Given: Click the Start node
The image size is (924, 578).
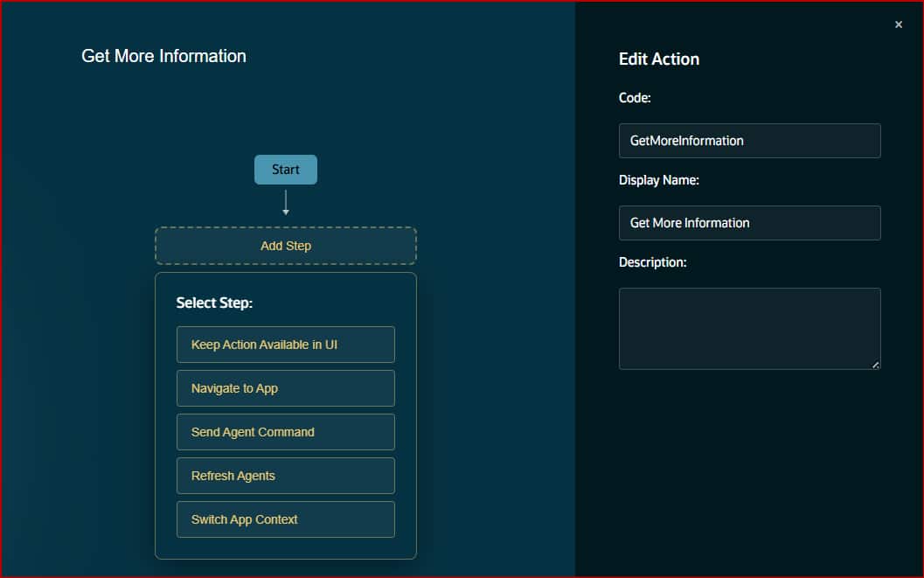Looking at the screenshot, I should [x=286, y=170].
